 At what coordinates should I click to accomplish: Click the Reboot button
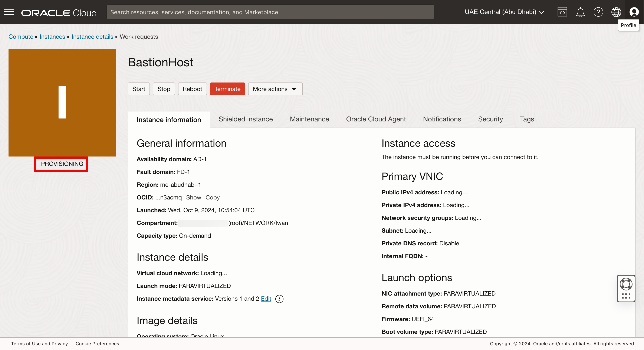(x=192, y=89)
